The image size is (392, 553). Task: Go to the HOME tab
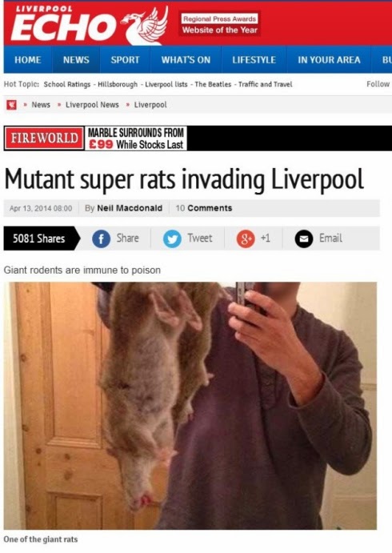28,59
